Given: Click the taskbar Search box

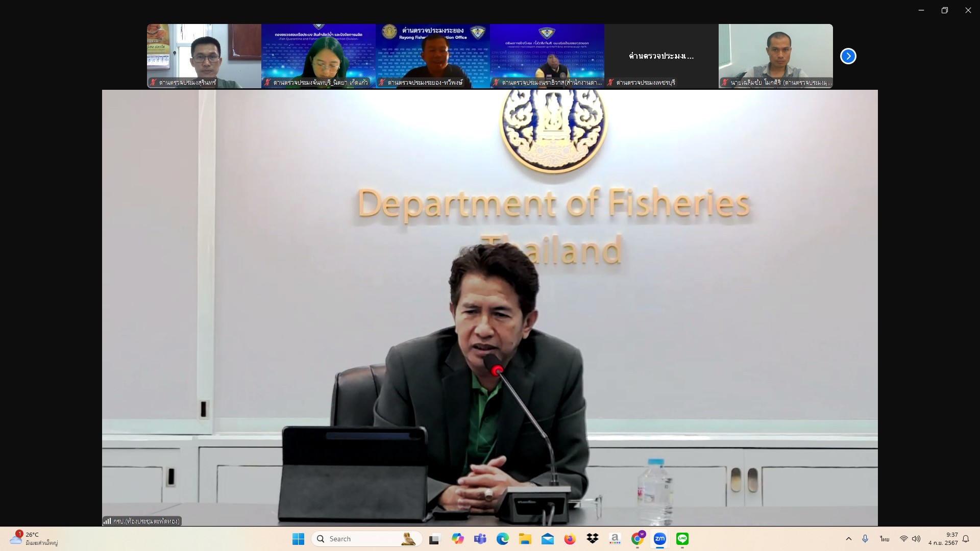Looking at the screenshot, I should 367,539.
